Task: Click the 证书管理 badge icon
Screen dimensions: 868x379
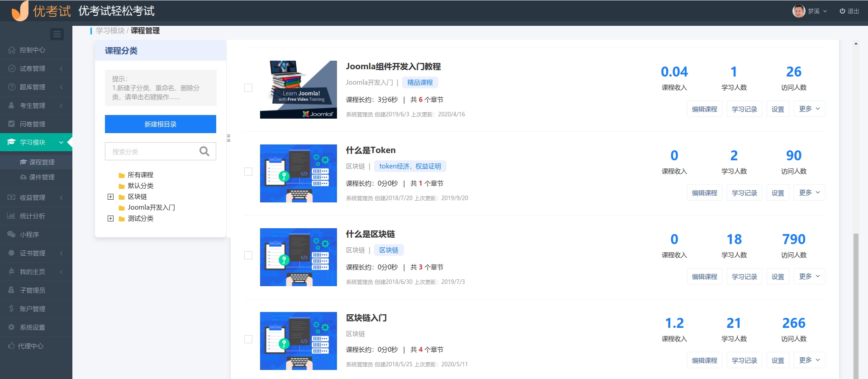Action: click(12, 253)
